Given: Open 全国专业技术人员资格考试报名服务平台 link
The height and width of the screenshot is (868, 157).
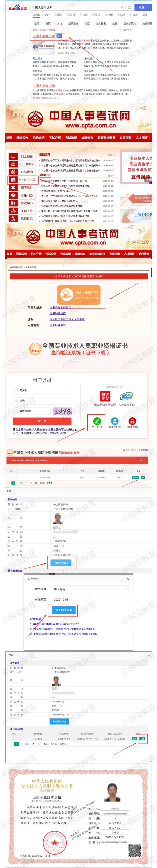Looking at the screenshot, I should pyautogui.click(x=42, y=430).
